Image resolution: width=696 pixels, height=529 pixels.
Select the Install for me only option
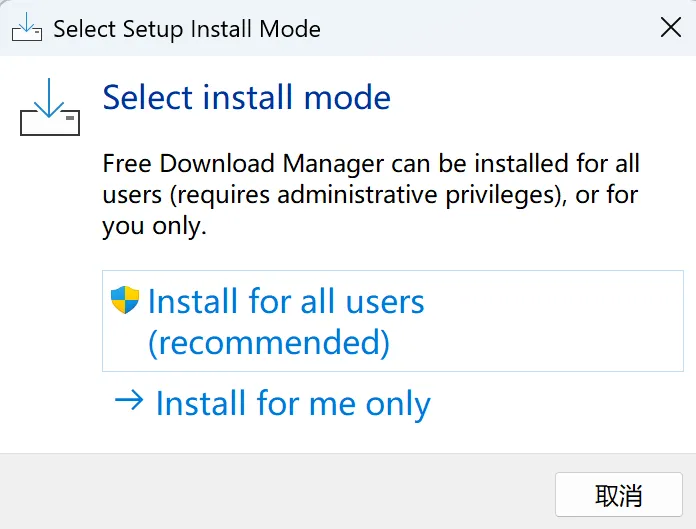292,404
